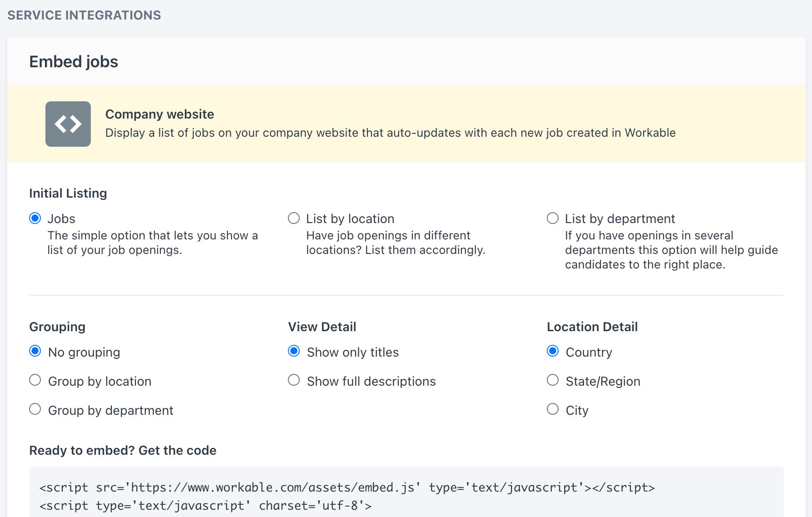The height and width of the screenshot is (517, 812).
Task: Select City location detail
Action: (553, 409)
